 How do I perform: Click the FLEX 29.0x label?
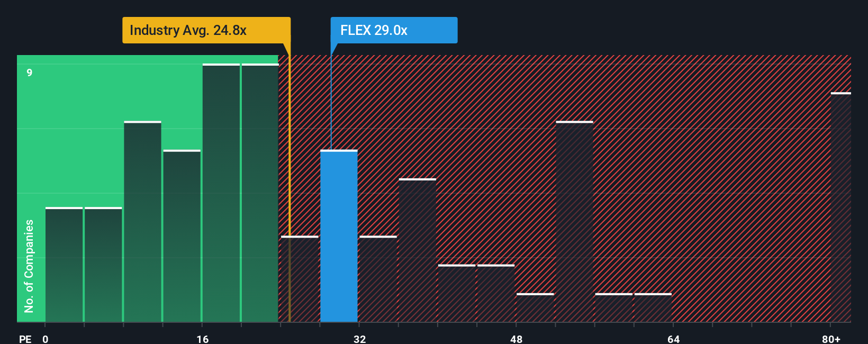[394, 30]
